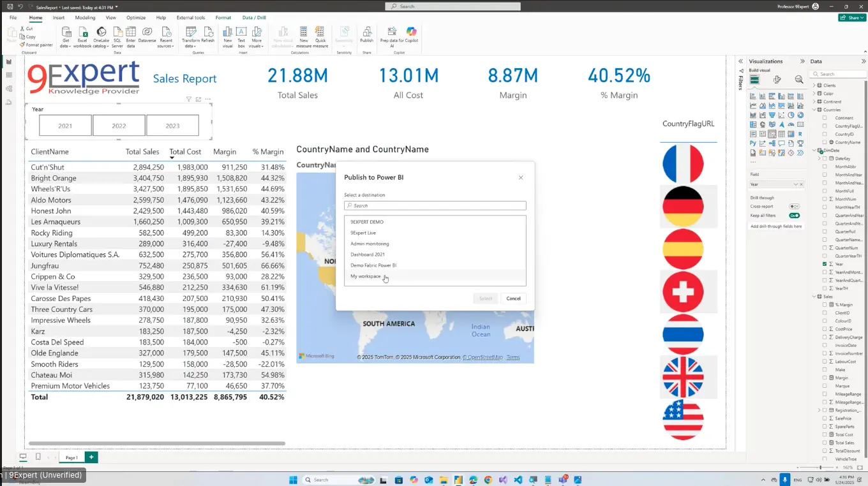Click the SQL Server icon
Image resolution: width=868 pixels, height=486 pixels.
[x=117, y=32]
